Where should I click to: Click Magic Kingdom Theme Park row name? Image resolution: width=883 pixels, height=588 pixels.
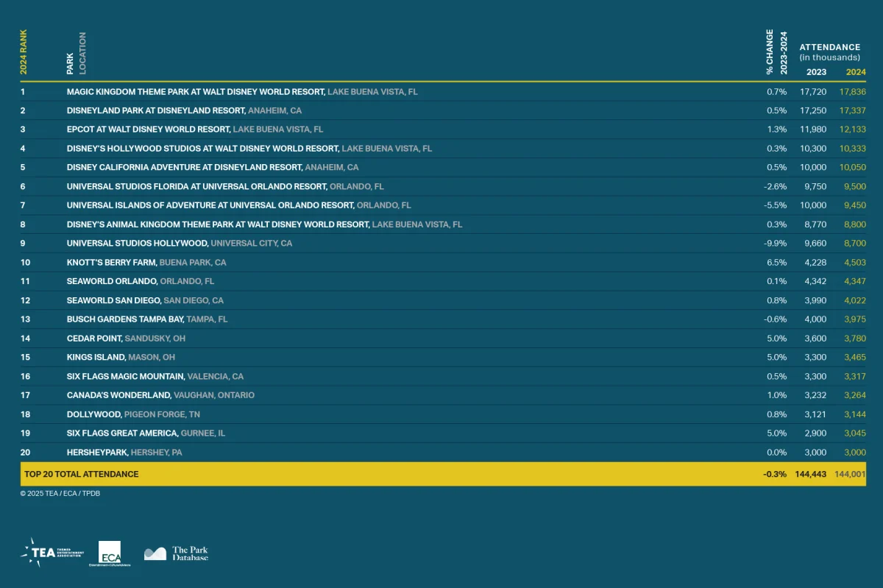[195, 92]
